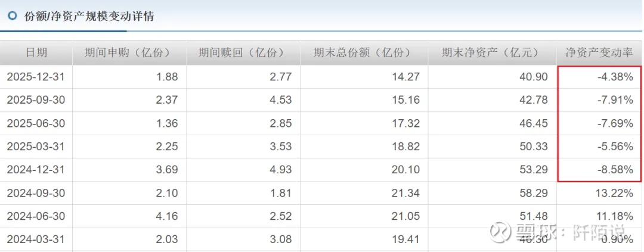Click the 期间赎回（亿份） column header

[242, 52]
